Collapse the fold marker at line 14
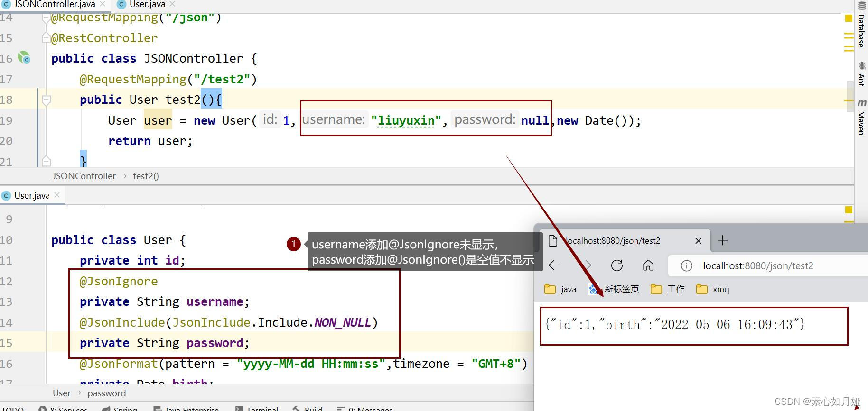The height and width of the screenshot is (411, 868). (x=46, y=18)
